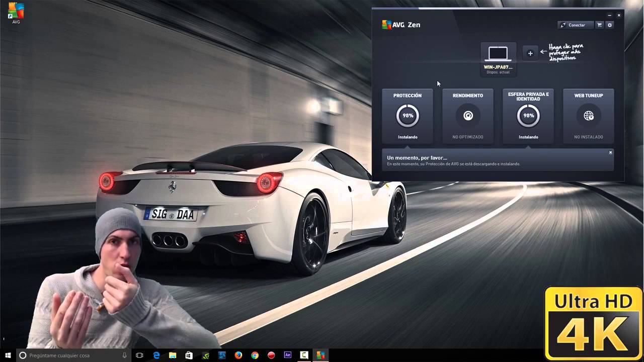The width and height of the screenshot is (644, 362).
Task: Open File Explorer from the taskbar
Action: (x=173, y=355)
